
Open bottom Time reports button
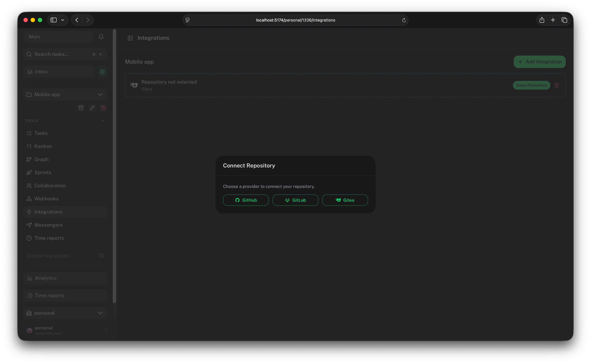(x=65, y=296)
